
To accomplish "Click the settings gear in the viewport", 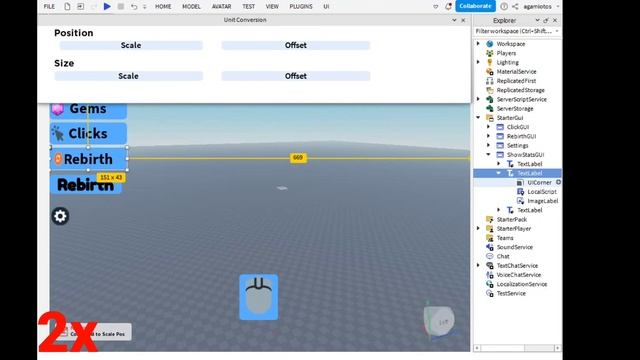I will click(x=60, y=216).
